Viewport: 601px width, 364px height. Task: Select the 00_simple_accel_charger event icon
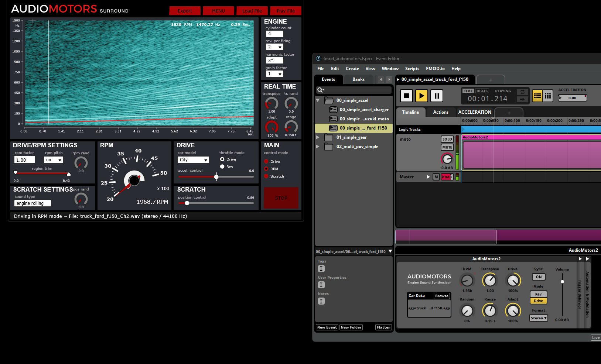coord(333,110)
